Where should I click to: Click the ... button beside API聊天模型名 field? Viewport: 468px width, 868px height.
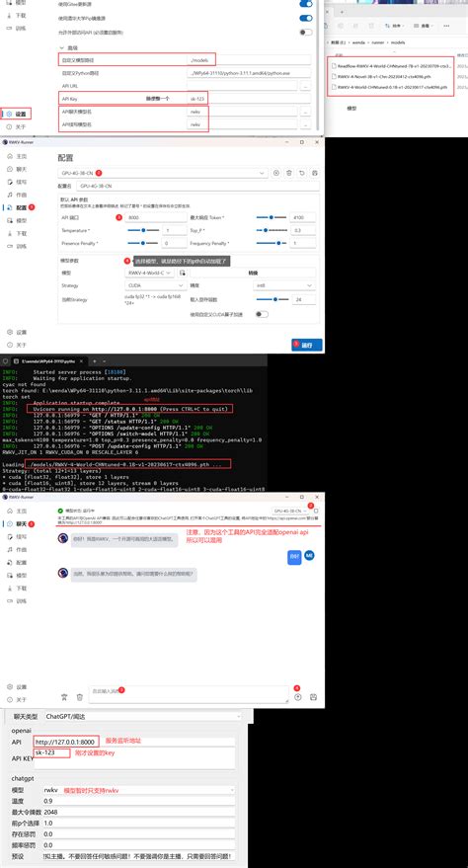[x=305, y=112]
